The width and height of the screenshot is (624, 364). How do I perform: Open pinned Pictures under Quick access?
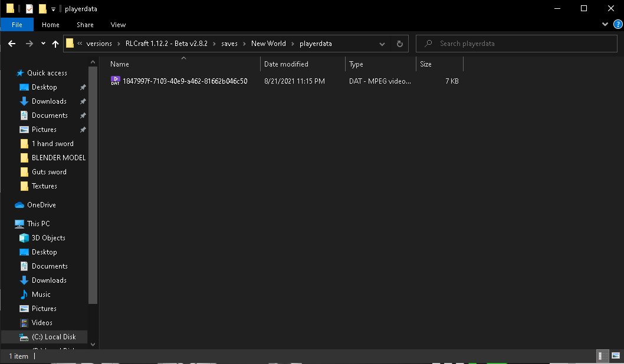44,130
